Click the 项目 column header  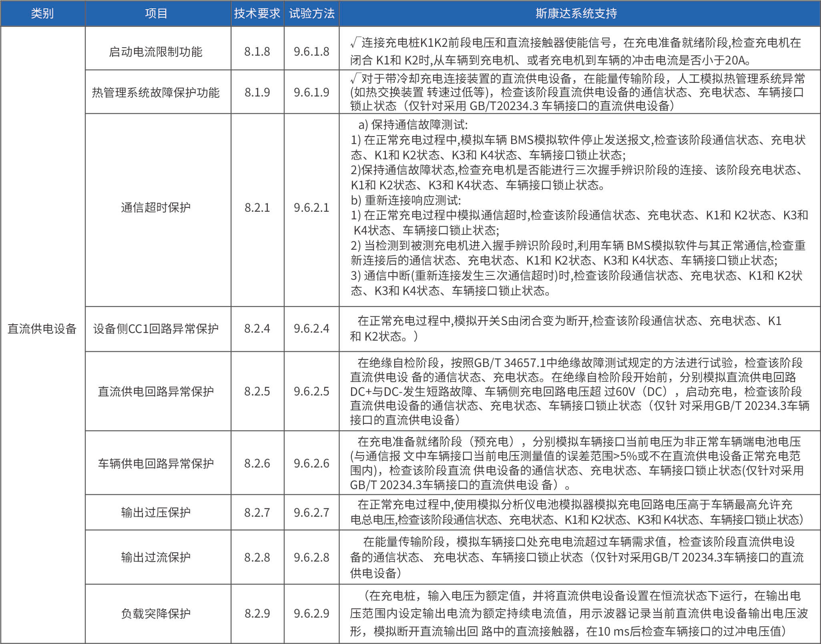click(156, 14)
